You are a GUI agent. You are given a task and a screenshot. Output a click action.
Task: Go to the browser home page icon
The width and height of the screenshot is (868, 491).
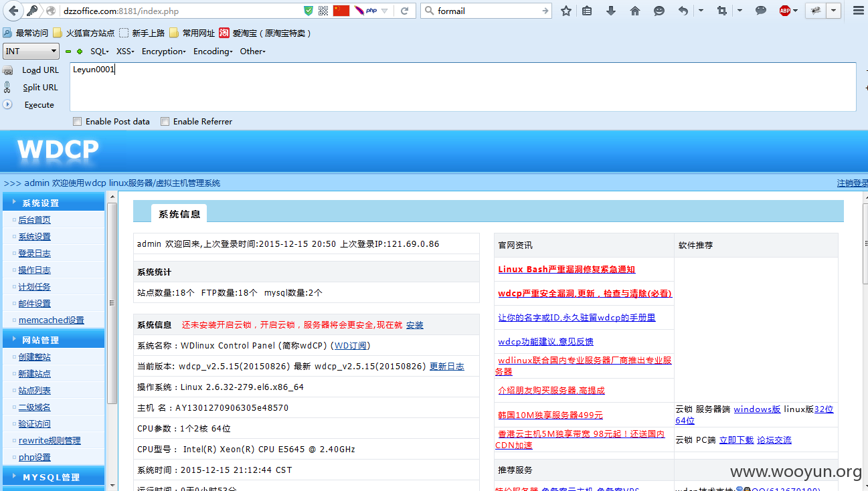pyautogui.click(x=635, y=11)
